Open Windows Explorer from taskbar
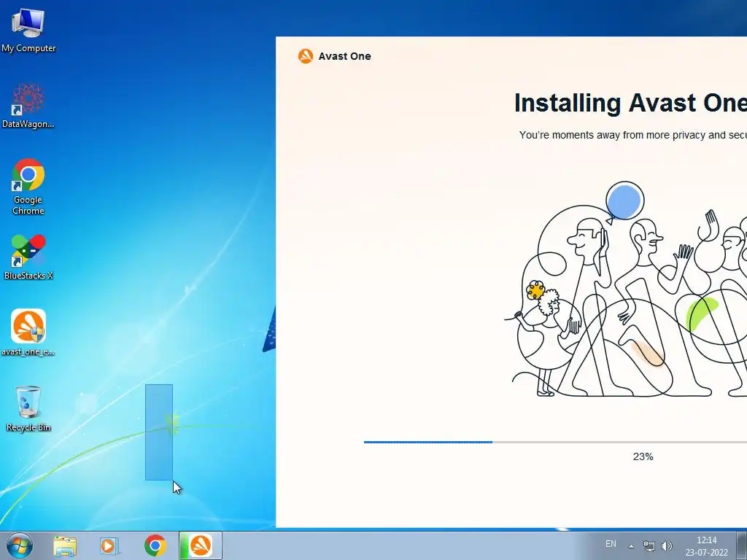The height and width of the screenshot is (560, 747). coord(65,545)
